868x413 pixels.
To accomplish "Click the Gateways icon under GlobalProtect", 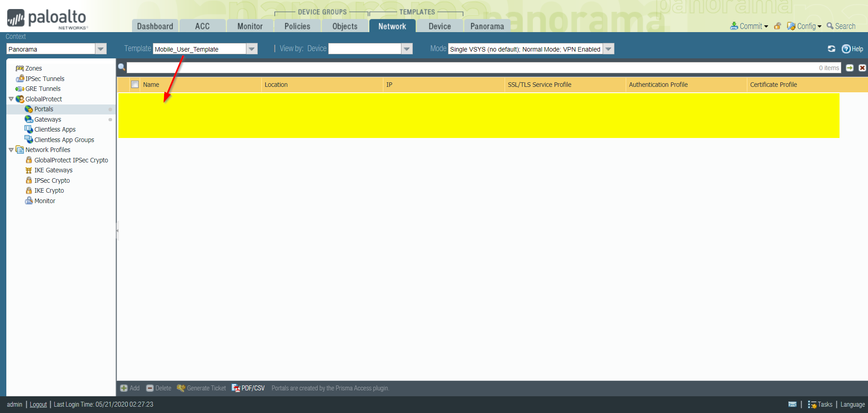I will tap(29, 119).
